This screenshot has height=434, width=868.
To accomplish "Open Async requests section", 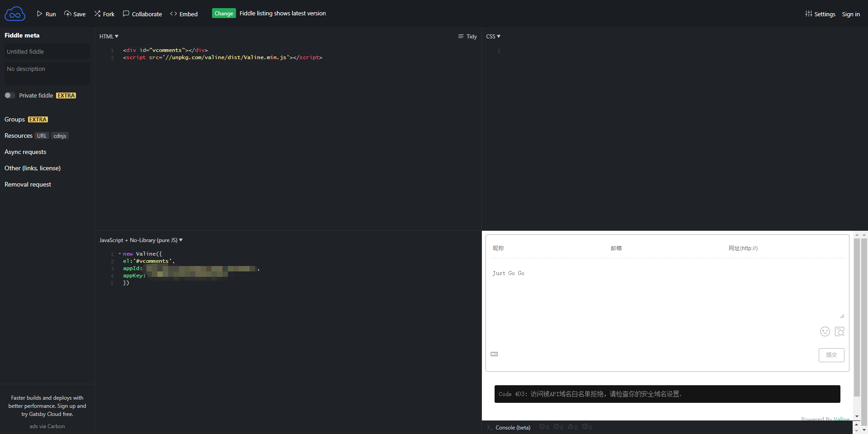I will [25, 152].
